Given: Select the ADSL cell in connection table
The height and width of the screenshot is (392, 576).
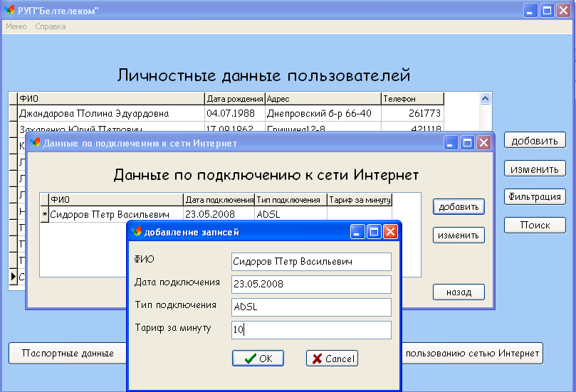Looking at the screenshot, I should [x=290, y=214].
